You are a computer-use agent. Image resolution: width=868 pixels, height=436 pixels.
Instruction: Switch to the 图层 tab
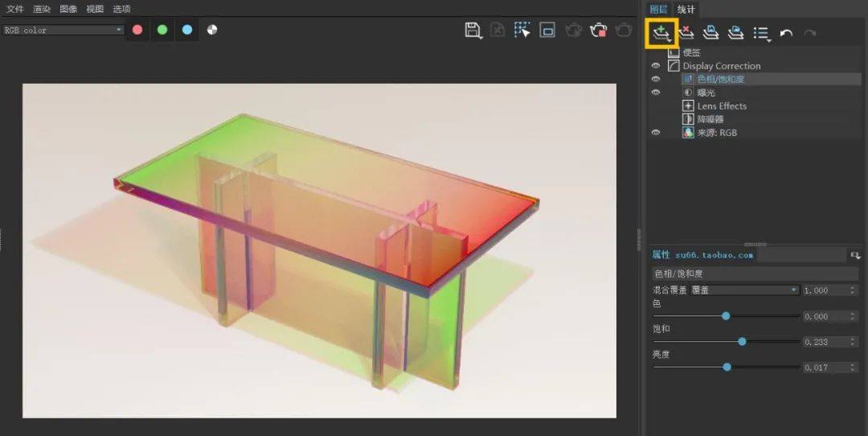click(x=659, y=10)
